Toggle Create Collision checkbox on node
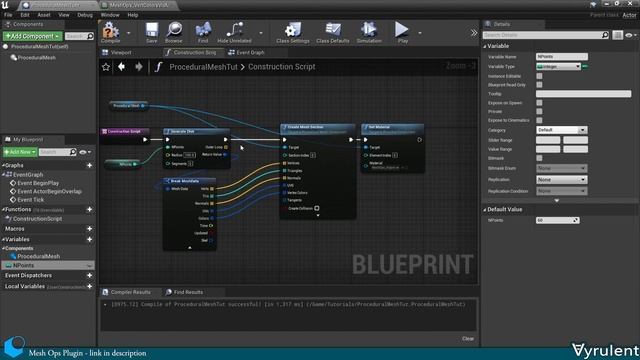 [x=317, y=208]
